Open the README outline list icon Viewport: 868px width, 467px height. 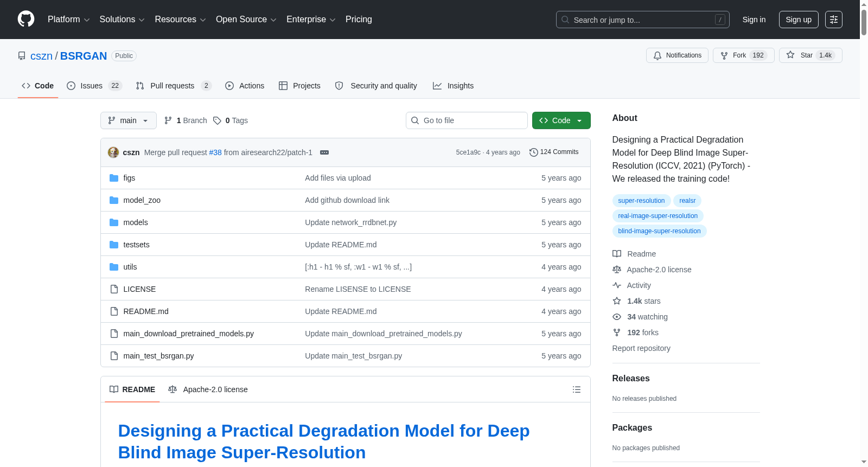pyautogui.click(x=577, y=389)
